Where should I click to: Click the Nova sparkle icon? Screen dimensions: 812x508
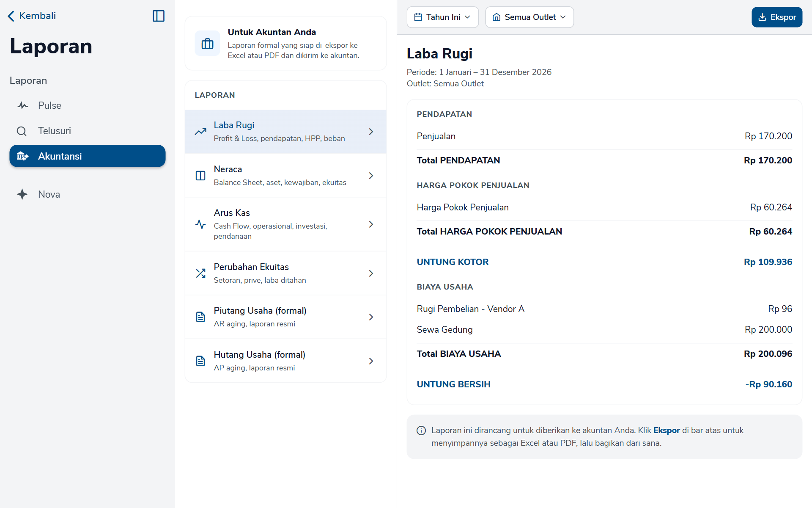tap(22, 194)
